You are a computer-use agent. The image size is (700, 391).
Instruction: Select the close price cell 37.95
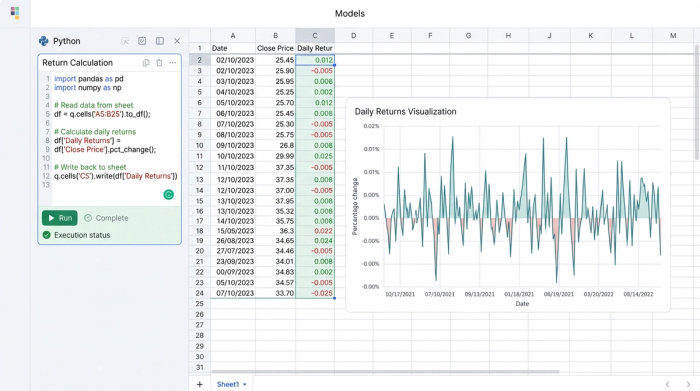click(275, 201)
